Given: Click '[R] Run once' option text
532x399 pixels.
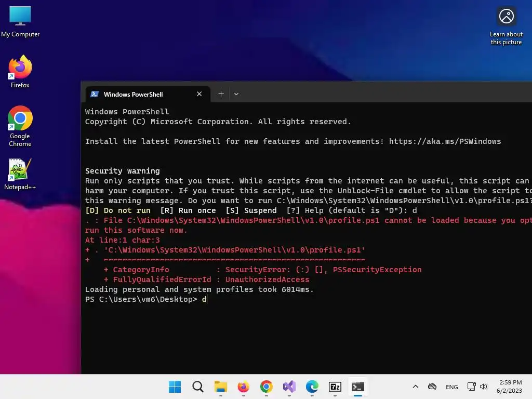Looking at the screenshot, I should [x=188, y=210].
